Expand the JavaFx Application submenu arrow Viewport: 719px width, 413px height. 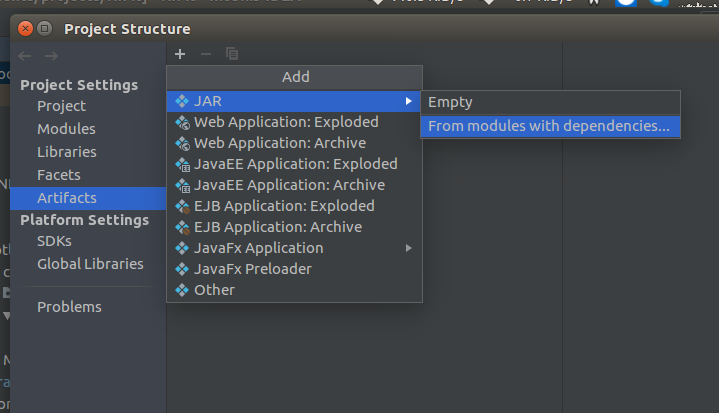(408, 248)
